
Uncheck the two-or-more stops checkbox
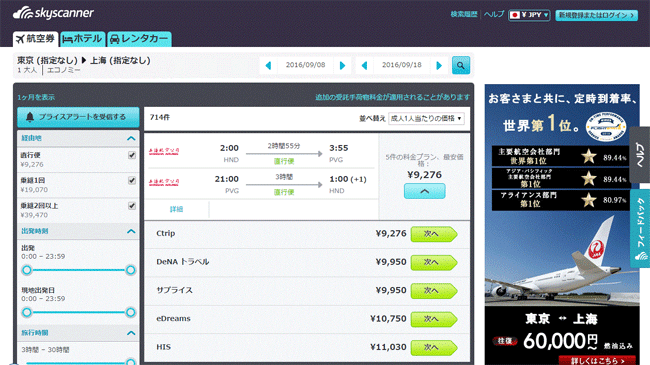tap(132, 206)
